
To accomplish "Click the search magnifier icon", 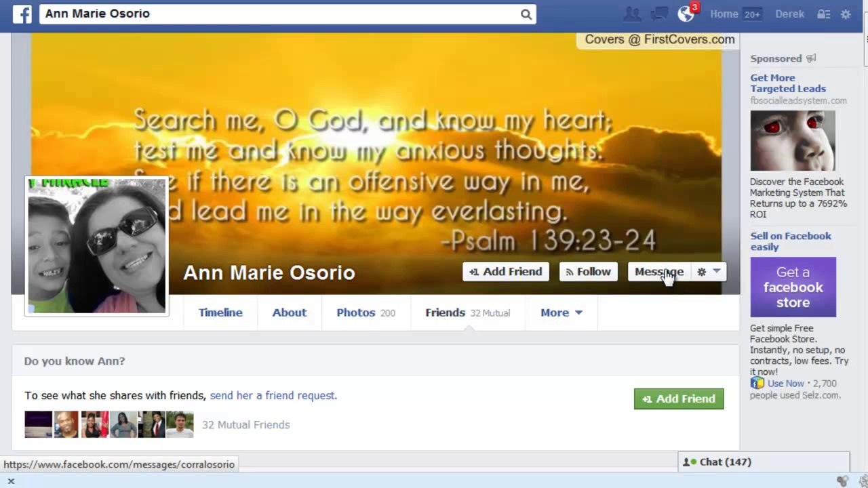I will (526, 14).
